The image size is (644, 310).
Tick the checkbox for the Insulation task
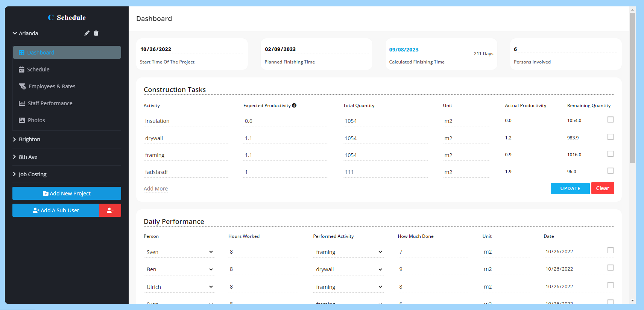[x=610, y=119]
